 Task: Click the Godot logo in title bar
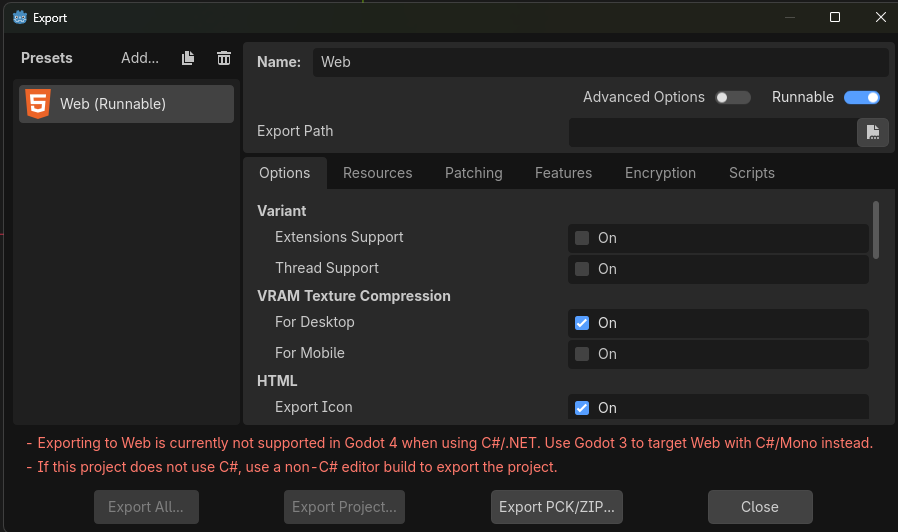(20, 18)
